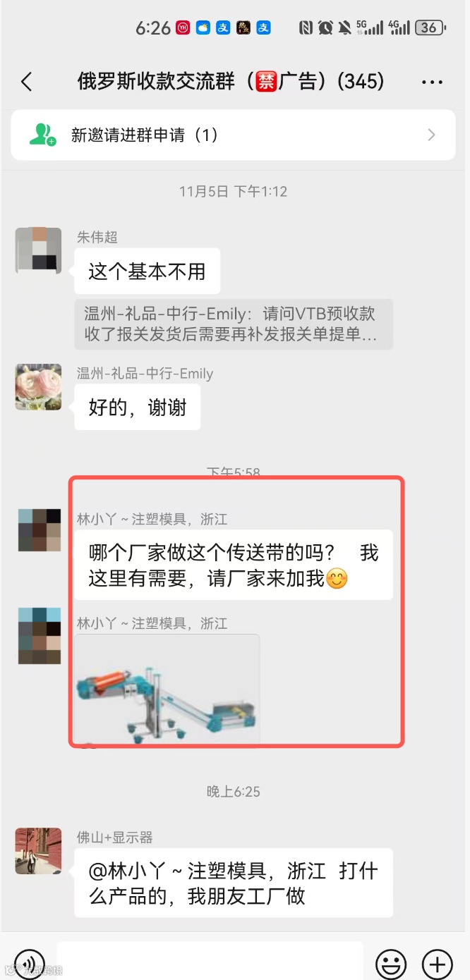Tap the back arrow in chat header
The image size is (470, 980).
tap(27, 82)
